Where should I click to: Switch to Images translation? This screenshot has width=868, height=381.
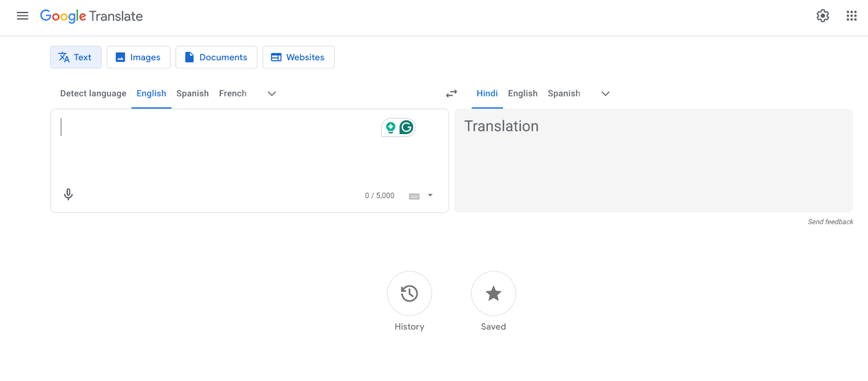coord(138,57)
